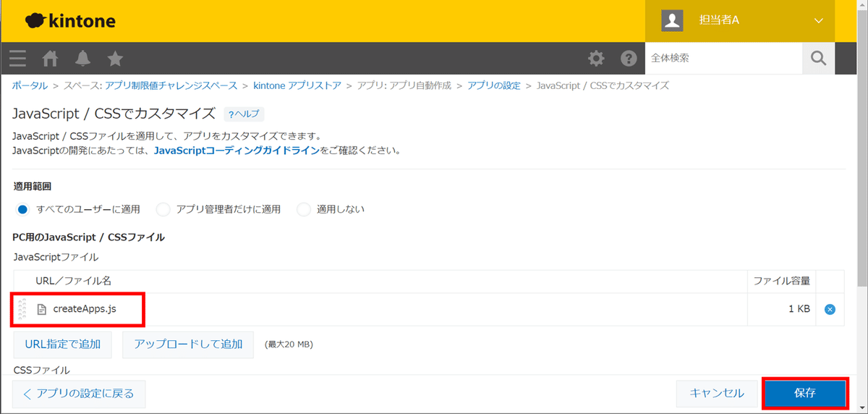868x414 pixels.
Task: Click the 保存 button
Action: tap(805, 394)
